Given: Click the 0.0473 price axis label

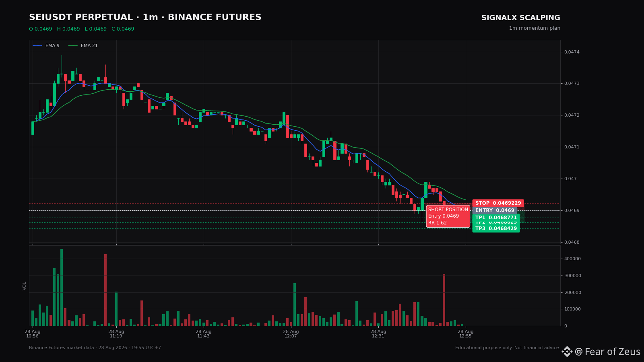Looking at the screenshot, I should point(572,84).
